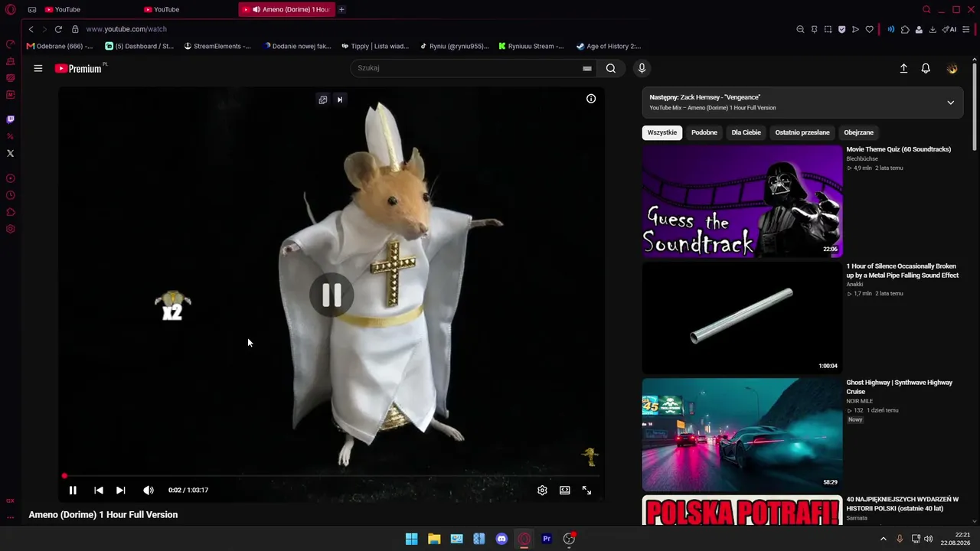Go to the previous video
The width and height of the screenshot is (980, 551).
(99, 491)
